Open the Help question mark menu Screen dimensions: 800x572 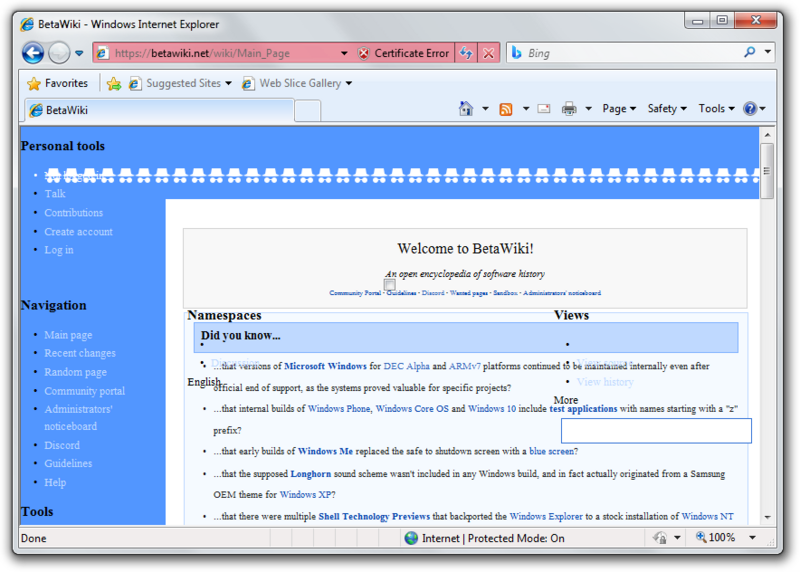tap(754, 108)
